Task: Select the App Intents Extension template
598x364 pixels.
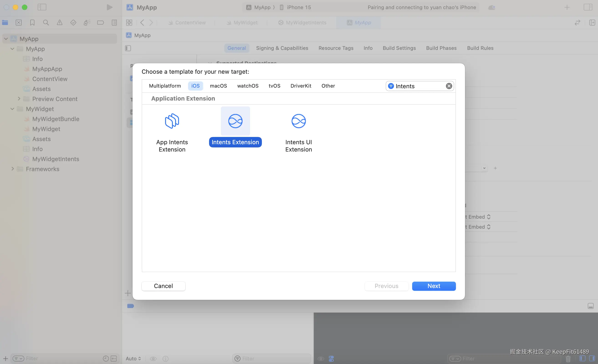Action: (x=172, y=121)
